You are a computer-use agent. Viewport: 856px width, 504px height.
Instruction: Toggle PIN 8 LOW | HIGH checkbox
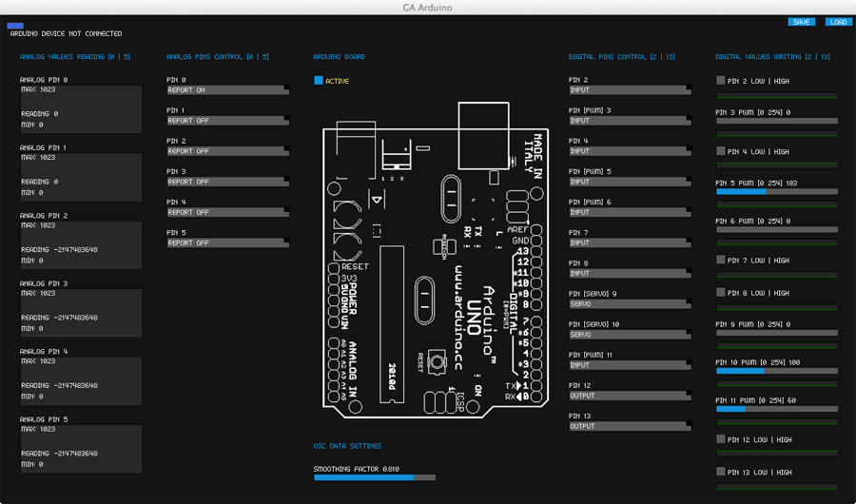tap(721, 292)
